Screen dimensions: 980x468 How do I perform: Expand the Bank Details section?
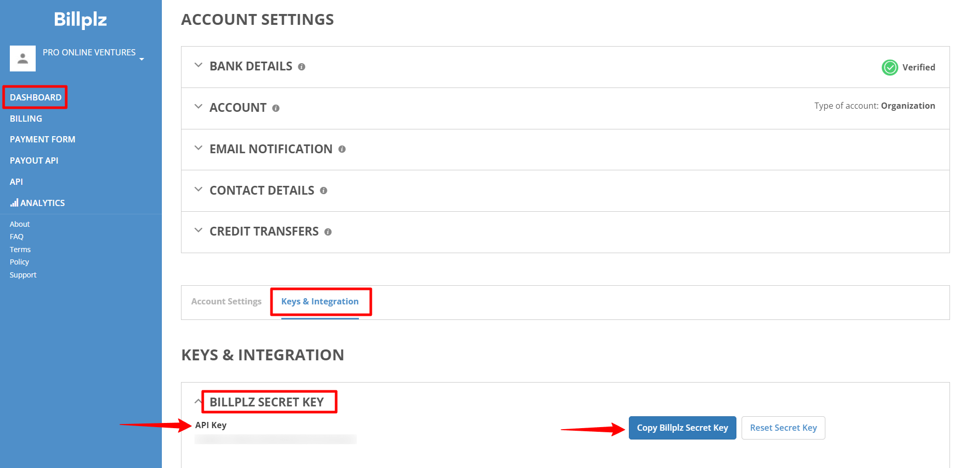199,65
